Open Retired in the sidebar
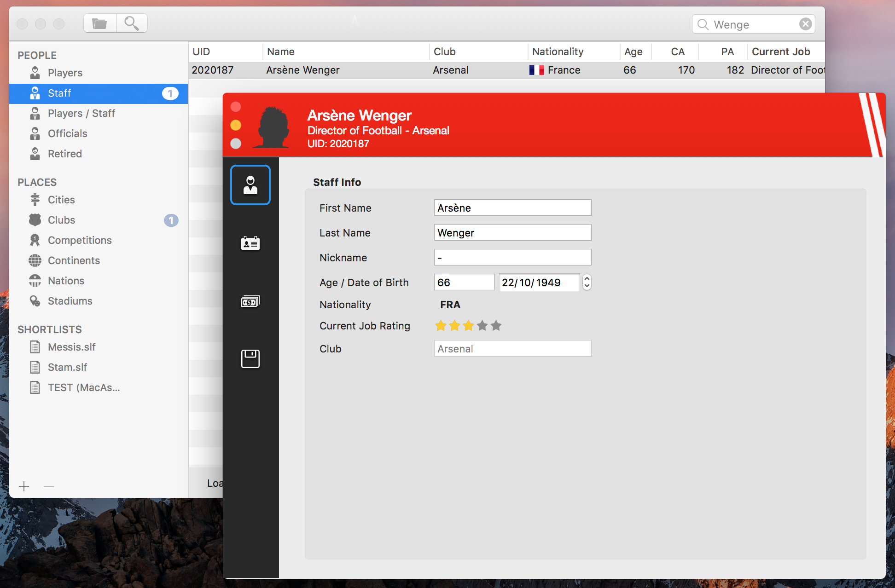The width and height of the screenshot is (895, 588). 99,154
